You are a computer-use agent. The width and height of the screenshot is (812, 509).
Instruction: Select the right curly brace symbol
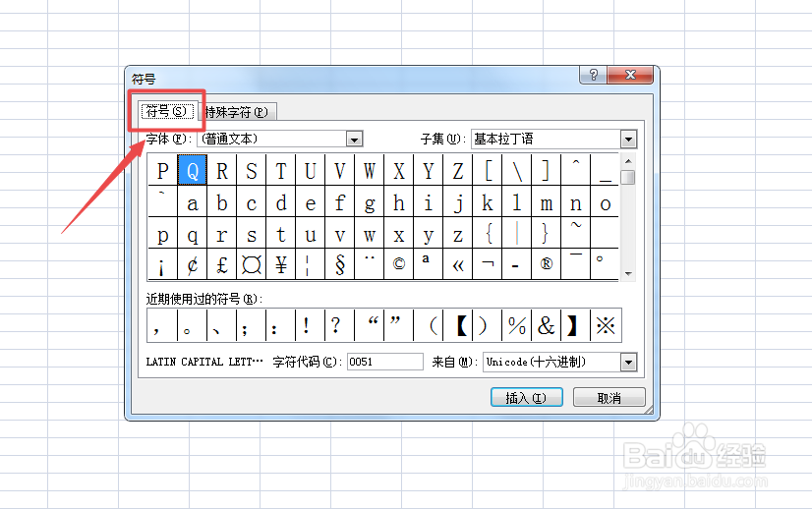tap(547, 233)
